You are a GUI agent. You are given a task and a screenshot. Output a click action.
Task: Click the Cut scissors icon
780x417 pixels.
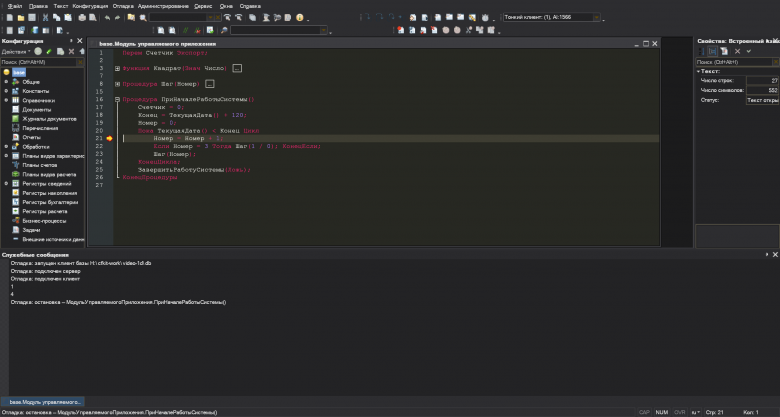point(45,17)
